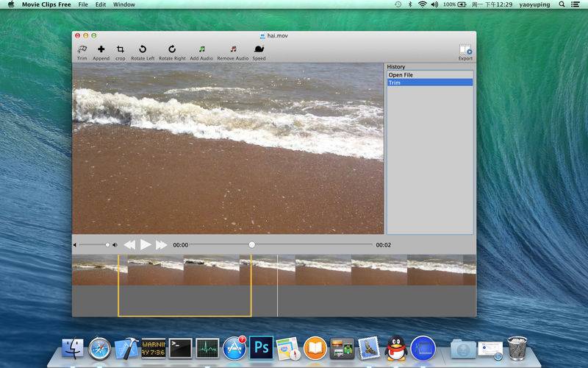Click the Time Machine menu bar icon
This screenshot has height=368, width=588.
tap(398, 4)
